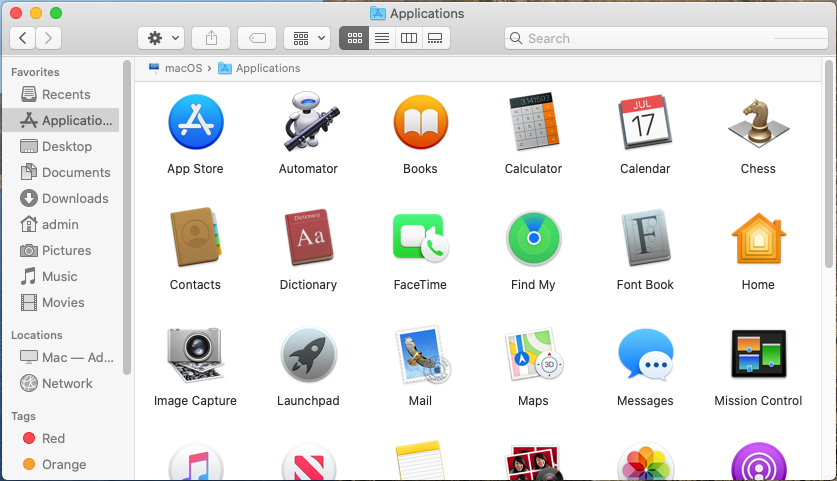Screen dimensions: 837x481
Task: Select Documents in Favorites sidebar
Action: [x=75, y=172]
